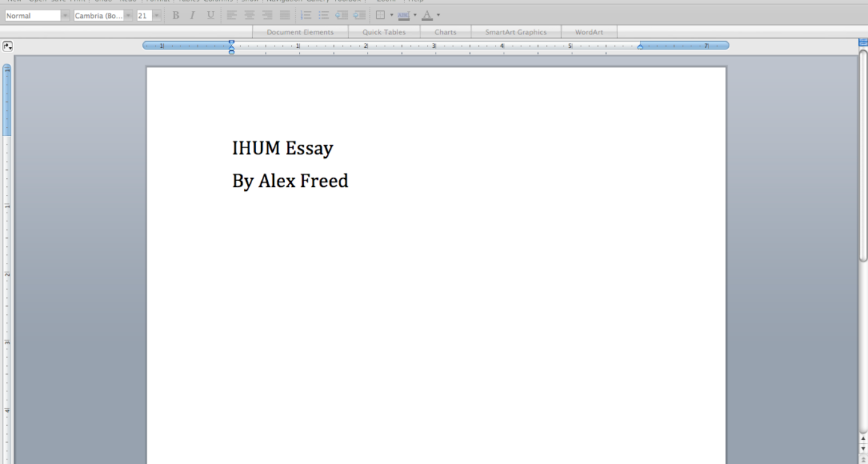Image resolution: width=868 pixels, height=464 pixels.
Task: Align text right
Action: 267,15
